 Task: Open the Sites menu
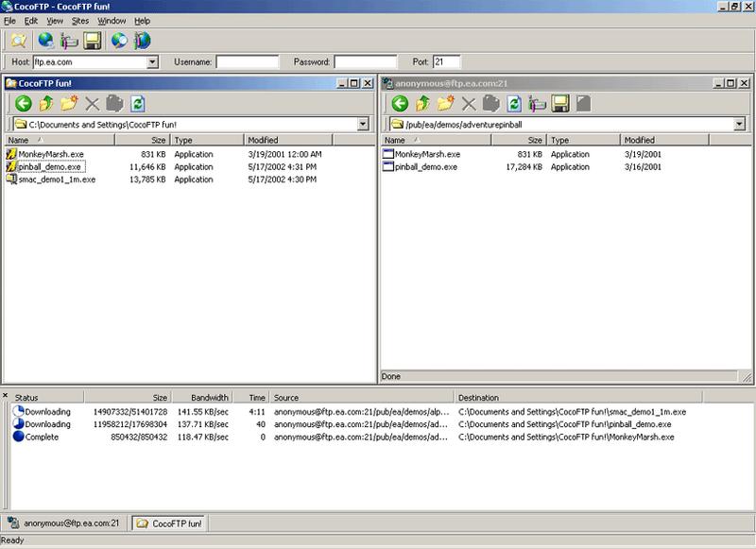tap(80, 21)
